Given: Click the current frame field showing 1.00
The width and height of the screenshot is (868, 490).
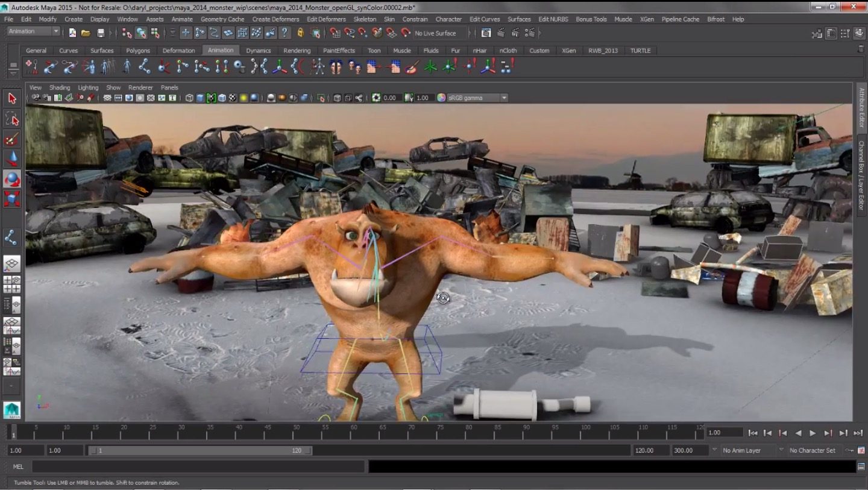Looking at the screenshot, I should (x=725, y=432).
